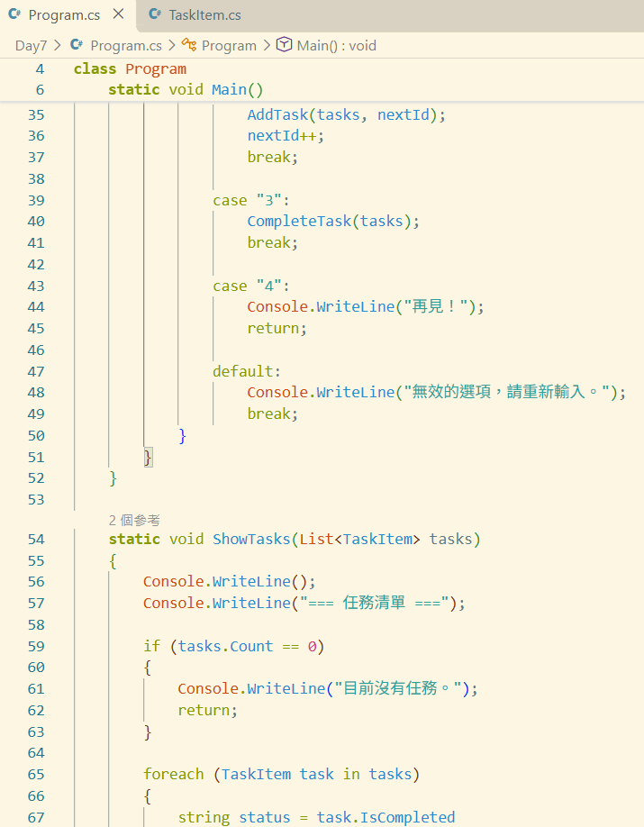Select Day7 in the breadcrumb

tap(32, 46)
